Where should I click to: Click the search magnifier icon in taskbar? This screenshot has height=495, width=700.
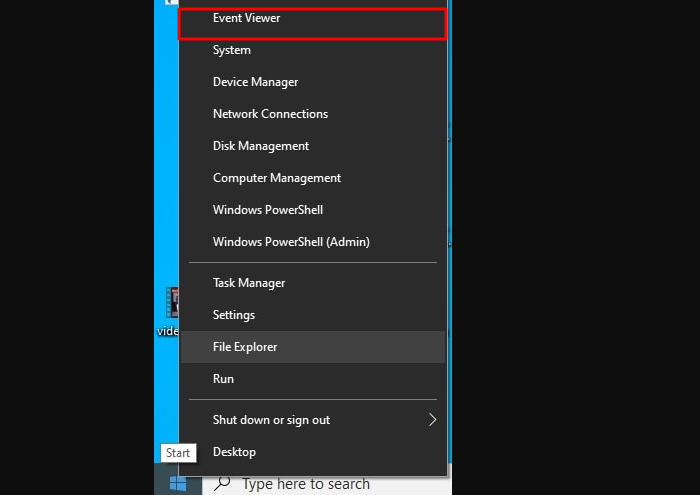tap(222, 483)
